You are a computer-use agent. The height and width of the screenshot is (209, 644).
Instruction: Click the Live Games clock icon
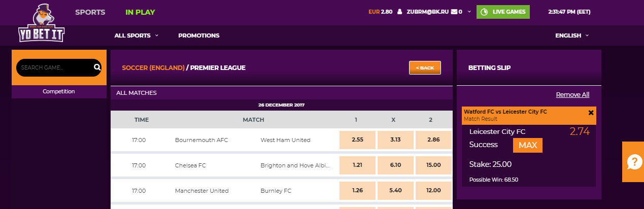coord(484,12)
